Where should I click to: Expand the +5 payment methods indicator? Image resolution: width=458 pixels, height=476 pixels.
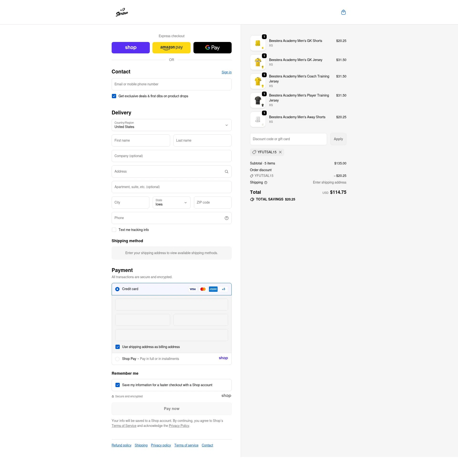(223, 289)
